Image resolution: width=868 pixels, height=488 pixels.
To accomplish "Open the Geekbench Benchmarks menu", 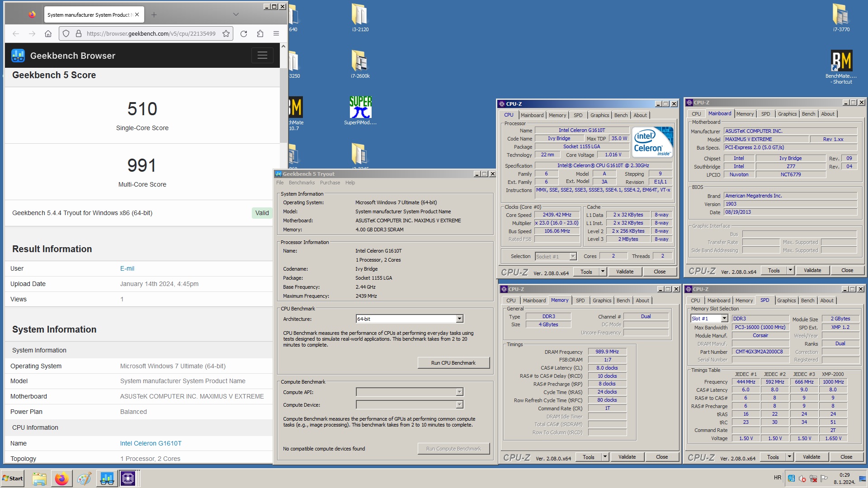I will [302, 183].
